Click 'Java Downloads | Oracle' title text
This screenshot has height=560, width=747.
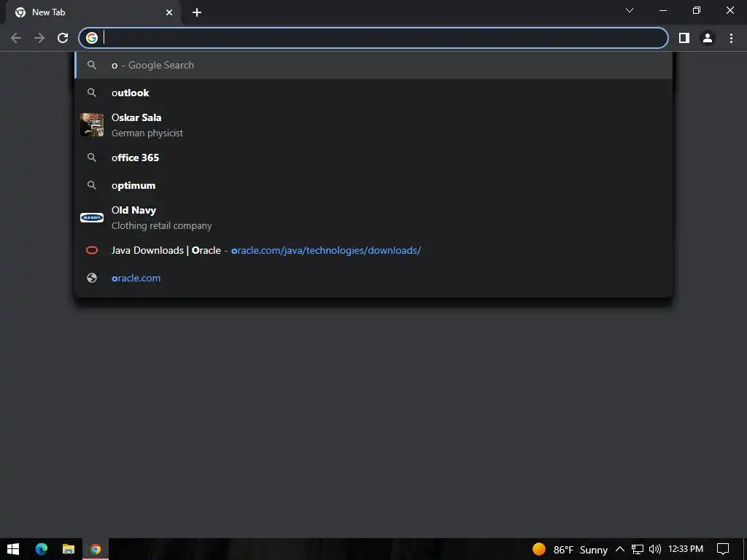pos(166,251)
